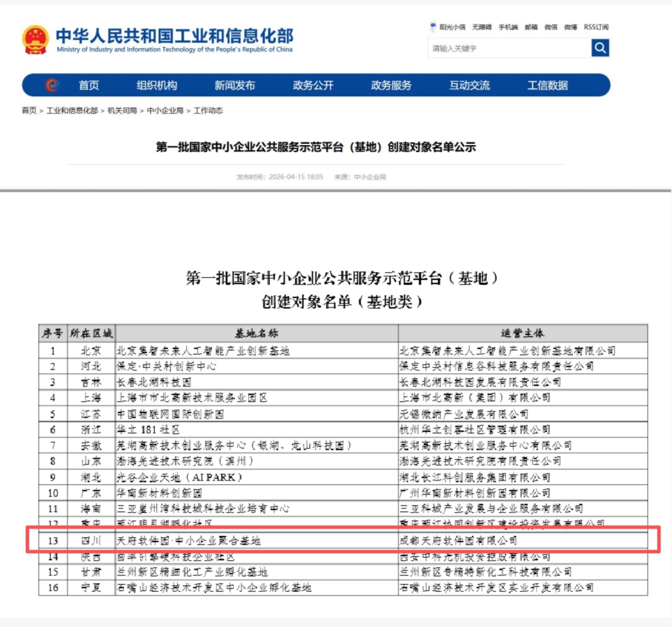Select 新闻发布 in the navigation bar
This screenshot has width=672, height=627.
tap(235, 85)
